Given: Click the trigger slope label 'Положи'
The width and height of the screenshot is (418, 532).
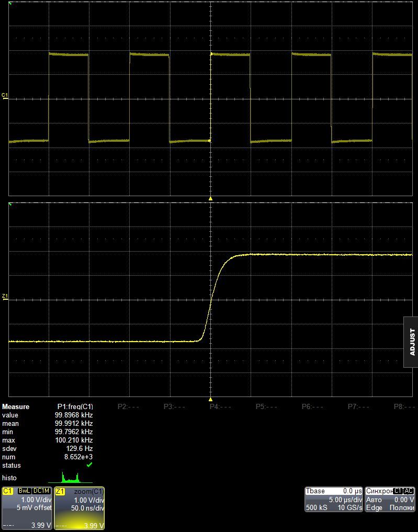Looking at the screenshot, I should [402, 507].
